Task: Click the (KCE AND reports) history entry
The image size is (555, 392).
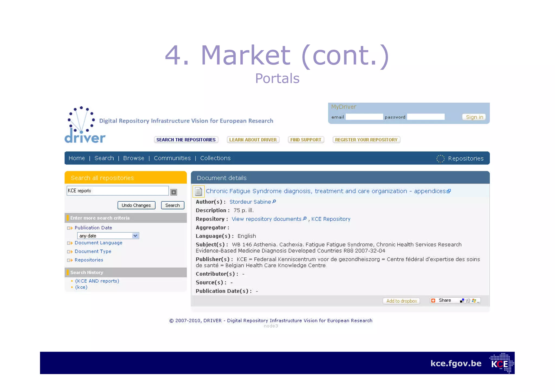Action: (97, 281)
